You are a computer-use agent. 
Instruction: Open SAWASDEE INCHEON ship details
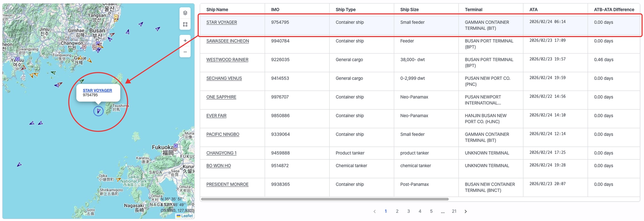(228, 41)
